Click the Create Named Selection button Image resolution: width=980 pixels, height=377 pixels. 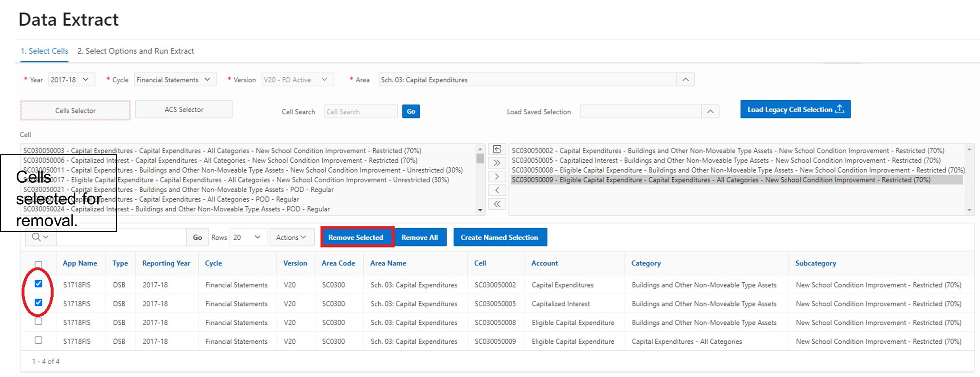pos(499,237)
